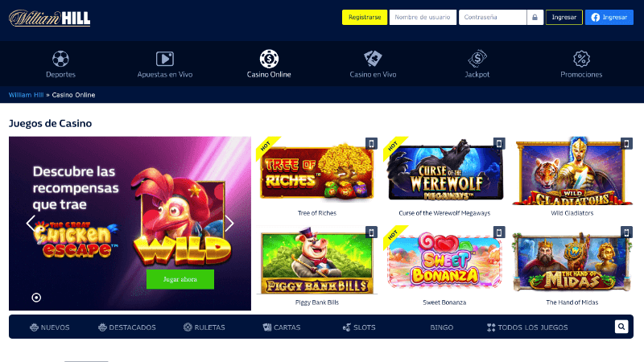Click mobile icon on Tree of Riches
The height and width of the screenshot is (362, 644).
pos(371,144)
